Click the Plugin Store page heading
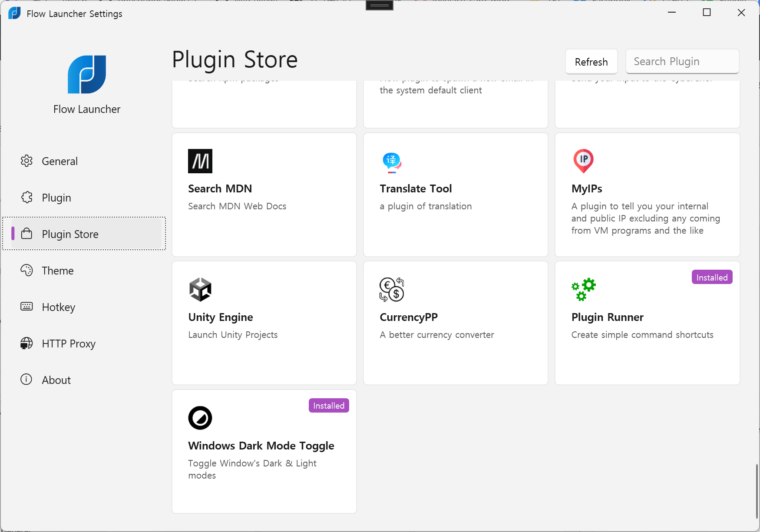The image size is (760, 532). click(235, 60)
